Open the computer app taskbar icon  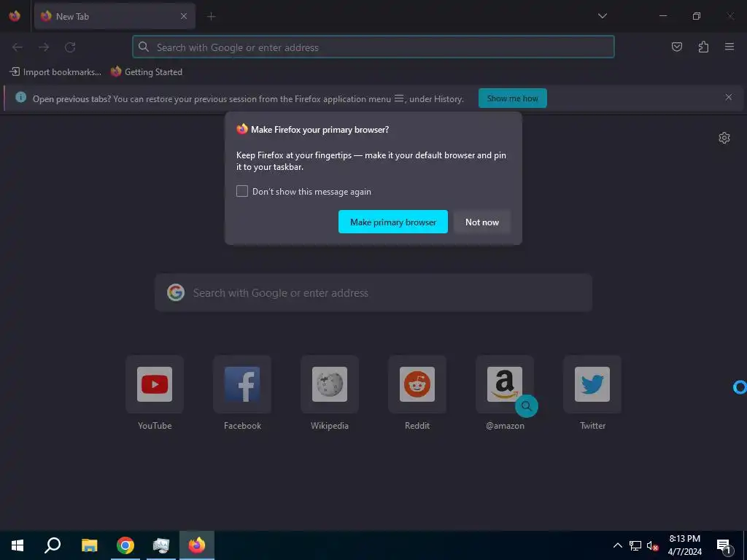[161, 545]
